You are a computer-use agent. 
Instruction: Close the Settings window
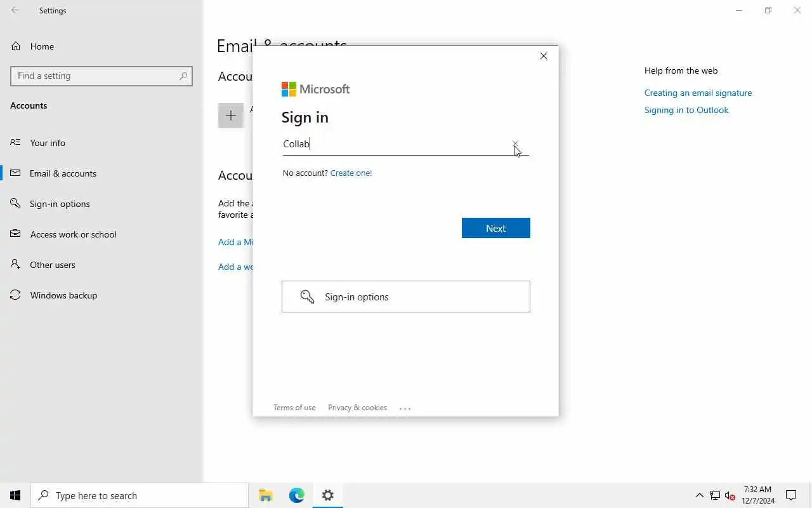click(x=797, y=10)
